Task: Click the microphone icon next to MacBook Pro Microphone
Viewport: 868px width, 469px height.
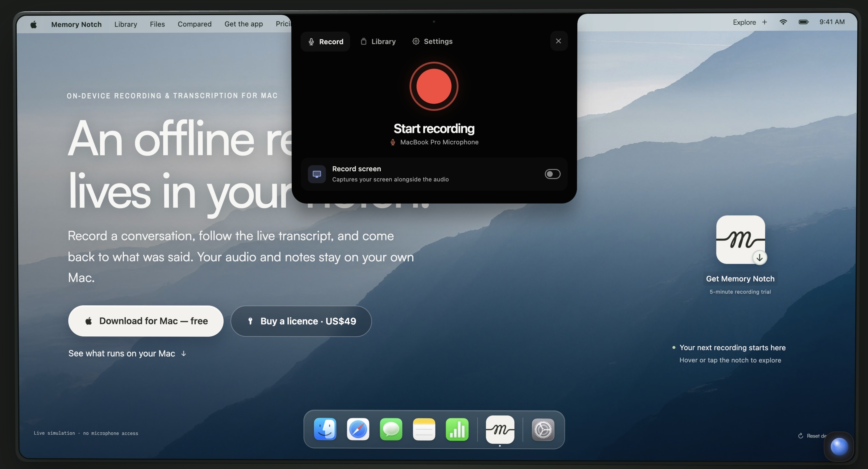Action: point(393,142)
